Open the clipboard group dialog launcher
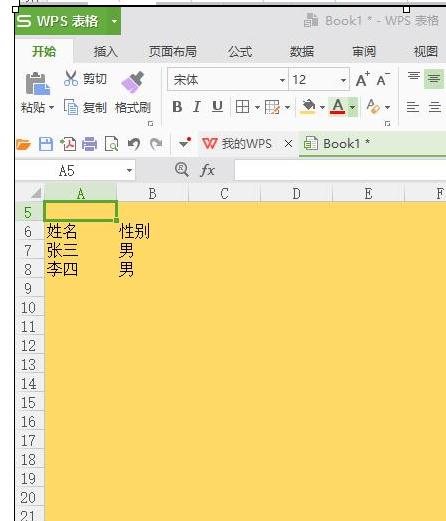 click(150, 124)
